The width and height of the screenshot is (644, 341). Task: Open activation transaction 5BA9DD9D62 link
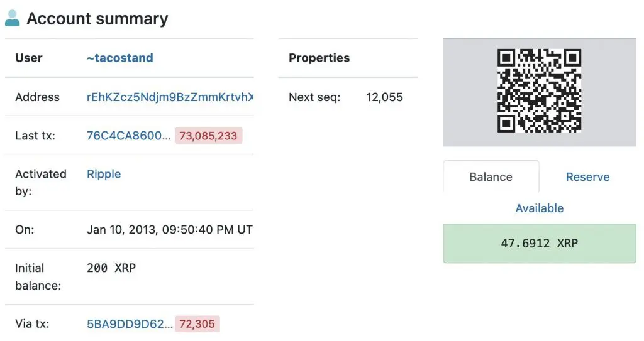tap(130, 324)
